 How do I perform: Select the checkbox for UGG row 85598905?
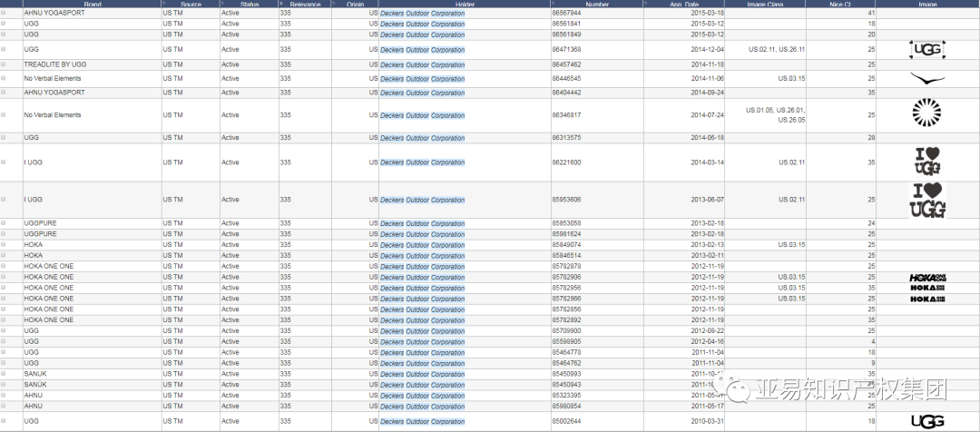point(3,341)
